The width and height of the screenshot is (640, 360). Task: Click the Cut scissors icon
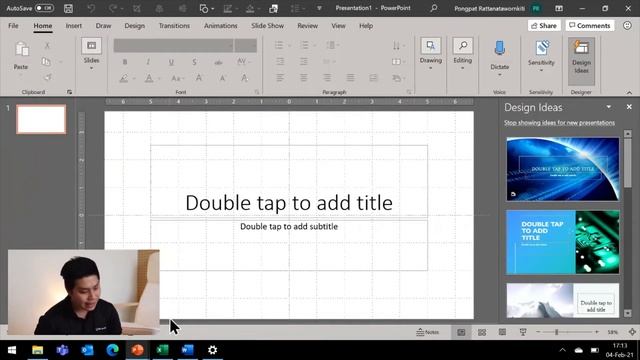47,45
